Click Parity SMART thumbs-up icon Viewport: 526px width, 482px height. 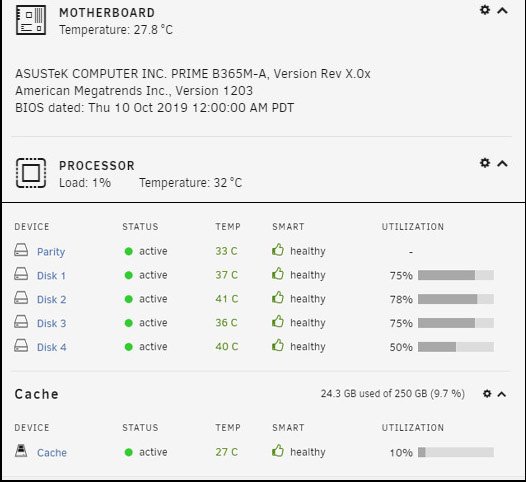[x=278, y=250]
